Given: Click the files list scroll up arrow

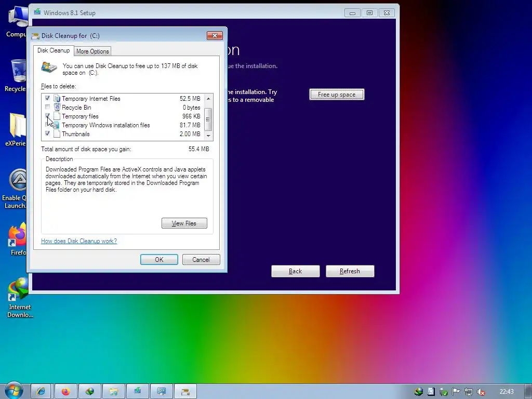Looking at the screenshot, I should point(208,98).
